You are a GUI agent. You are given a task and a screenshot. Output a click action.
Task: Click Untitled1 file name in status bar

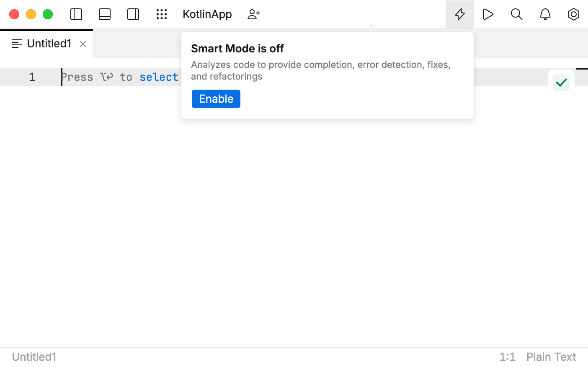click(x=34, y=357)
